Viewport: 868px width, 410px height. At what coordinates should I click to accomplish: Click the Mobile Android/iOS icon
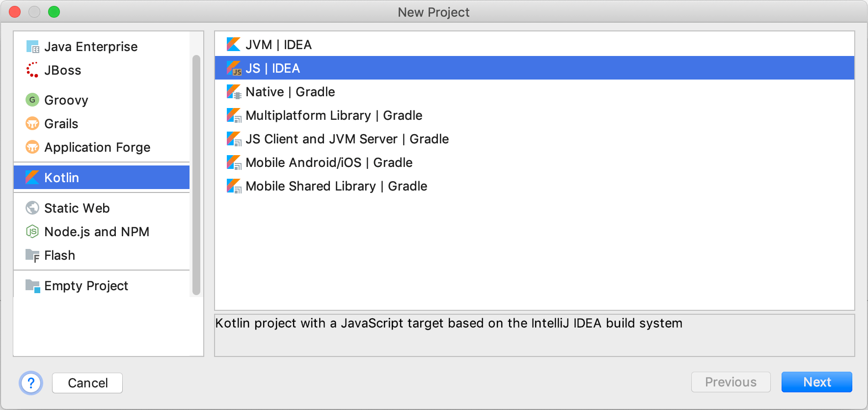234,163
